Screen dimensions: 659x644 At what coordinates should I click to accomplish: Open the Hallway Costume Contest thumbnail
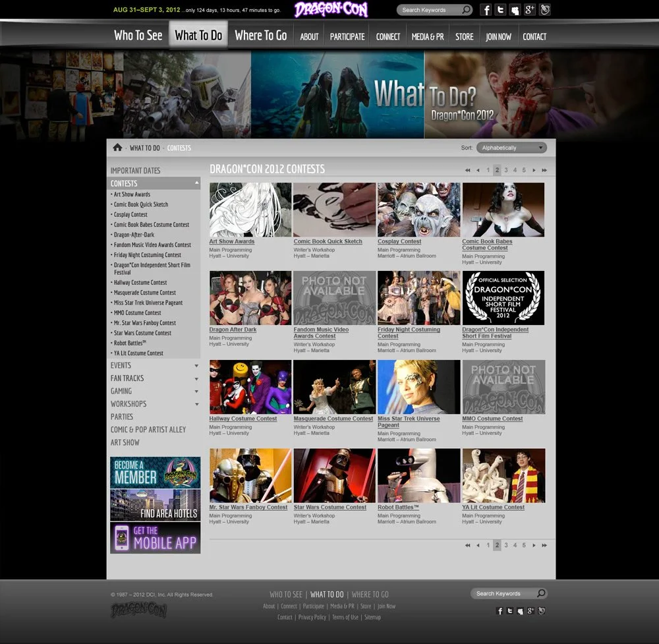(250, 387)
